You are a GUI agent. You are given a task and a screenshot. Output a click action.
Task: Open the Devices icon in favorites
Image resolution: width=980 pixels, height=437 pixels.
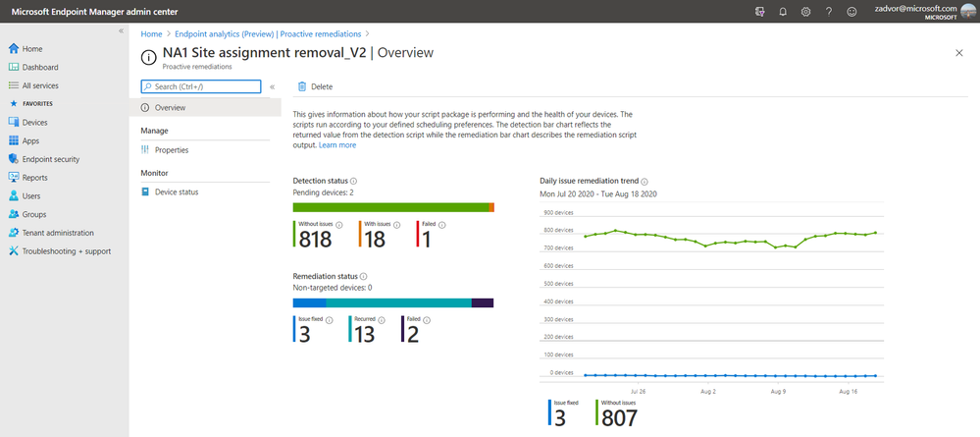14,123
